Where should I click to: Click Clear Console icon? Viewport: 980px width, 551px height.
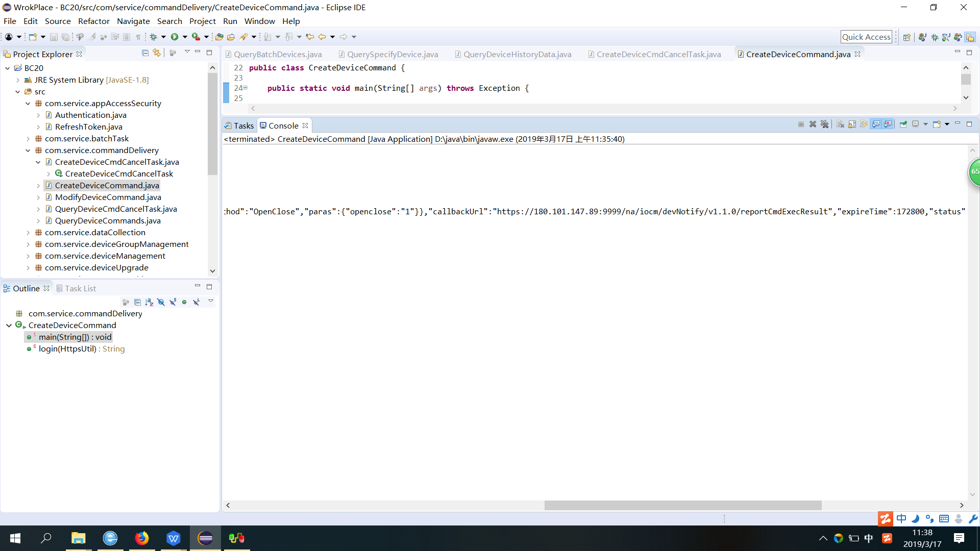pyautogui.click(x=840, y=124)
